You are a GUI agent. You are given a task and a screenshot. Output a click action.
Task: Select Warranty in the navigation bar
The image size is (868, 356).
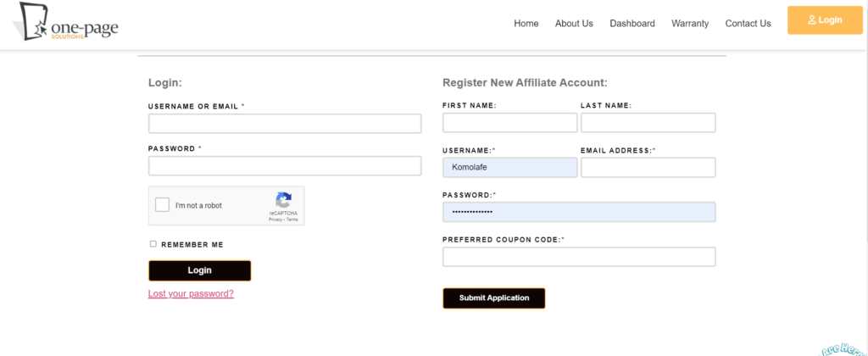coord(689,24)
